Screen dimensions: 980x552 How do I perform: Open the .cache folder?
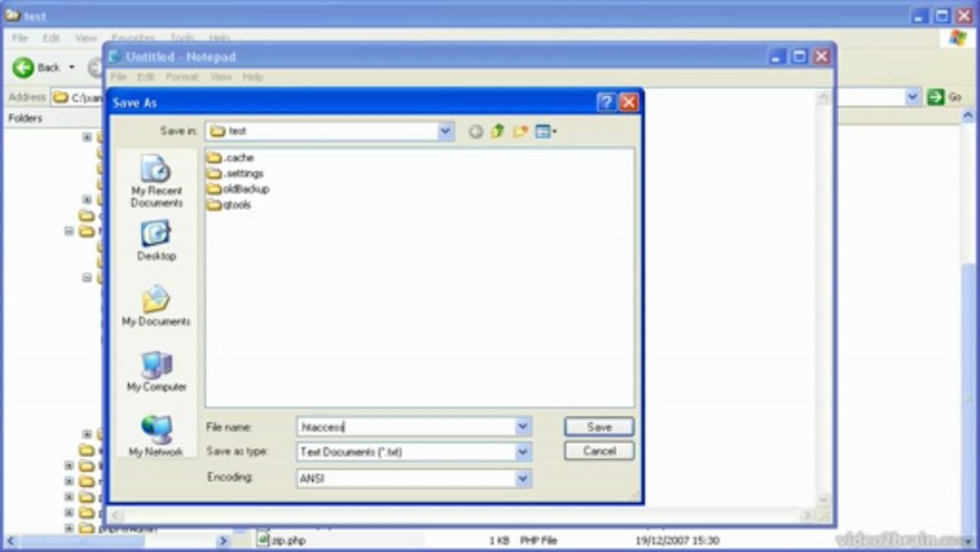point(231,157)
